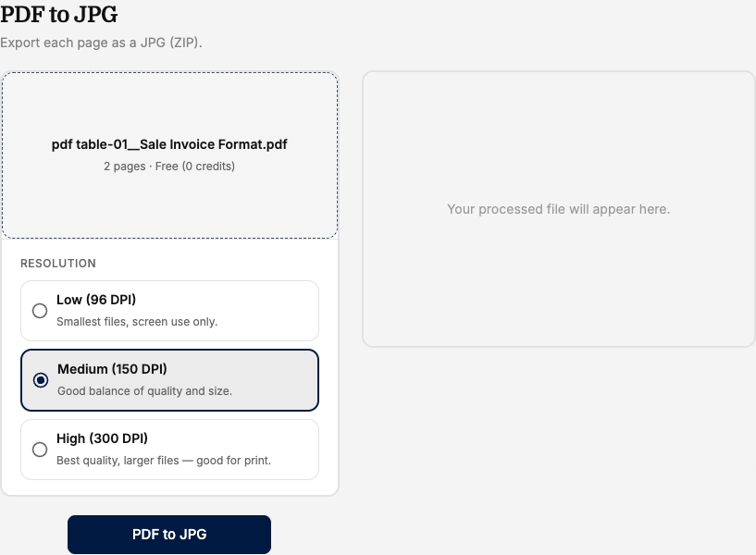This screenshot has width=756, height=555.
Task: Click blank right side of High DPI card
Action: coord(296,450)
